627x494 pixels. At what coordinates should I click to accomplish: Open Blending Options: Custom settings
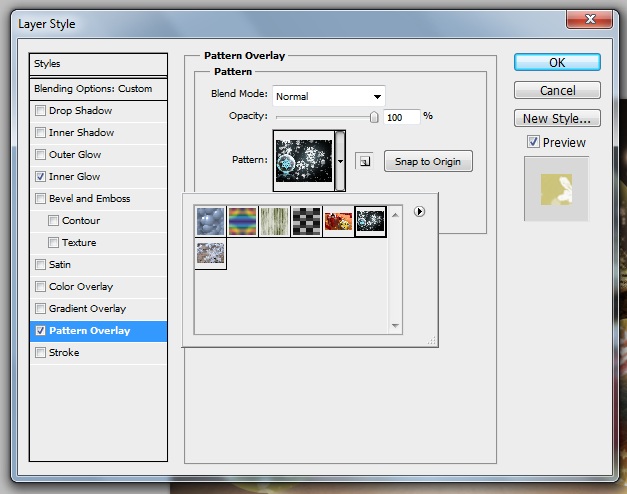[x=98, y=88]
